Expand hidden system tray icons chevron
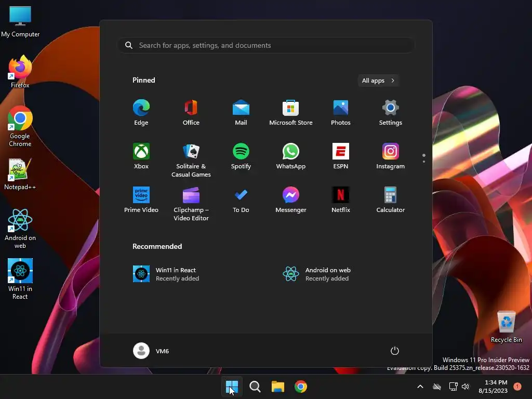 tap(420, 387)
